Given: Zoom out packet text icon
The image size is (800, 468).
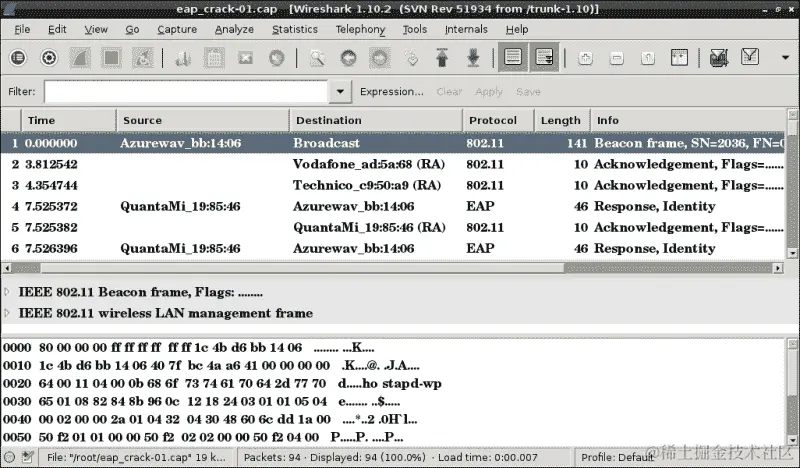Looking at the screenshot, I should [x=616, y=58].
